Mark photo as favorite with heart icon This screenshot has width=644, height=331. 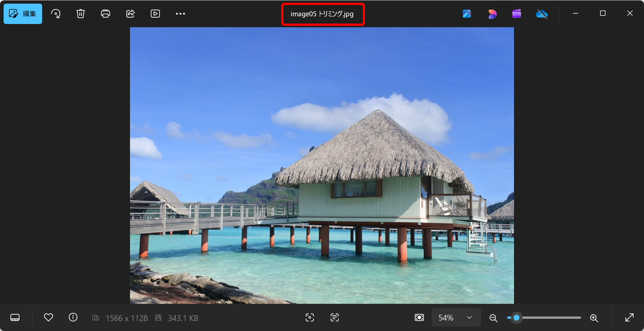coord(48,317)
